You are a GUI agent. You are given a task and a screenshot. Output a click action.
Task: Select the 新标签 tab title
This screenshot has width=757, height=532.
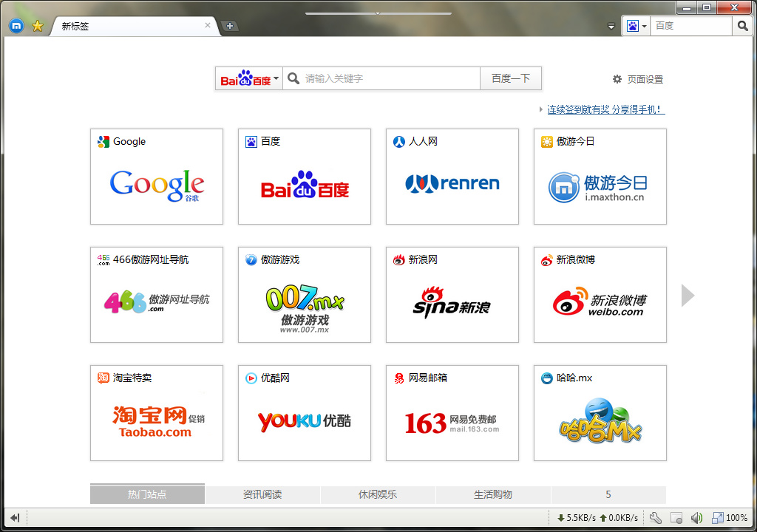pyautogui.click(x=75, y=26)
